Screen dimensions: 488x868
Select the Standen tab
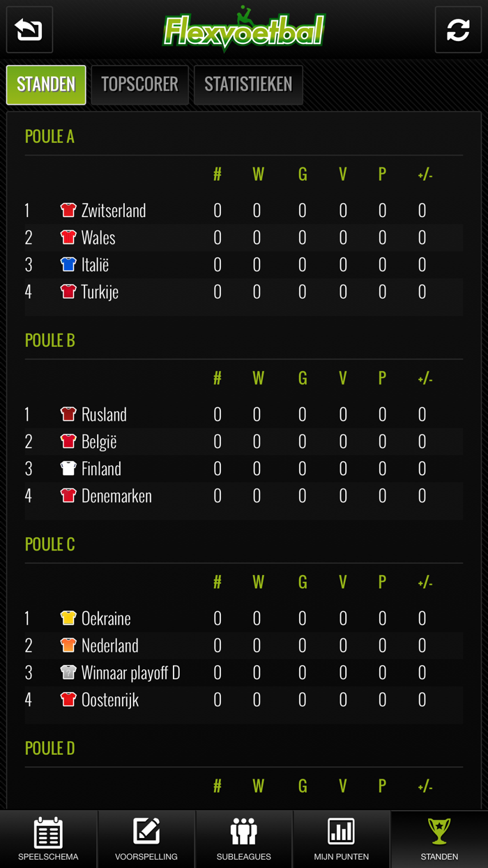[45, 84]
